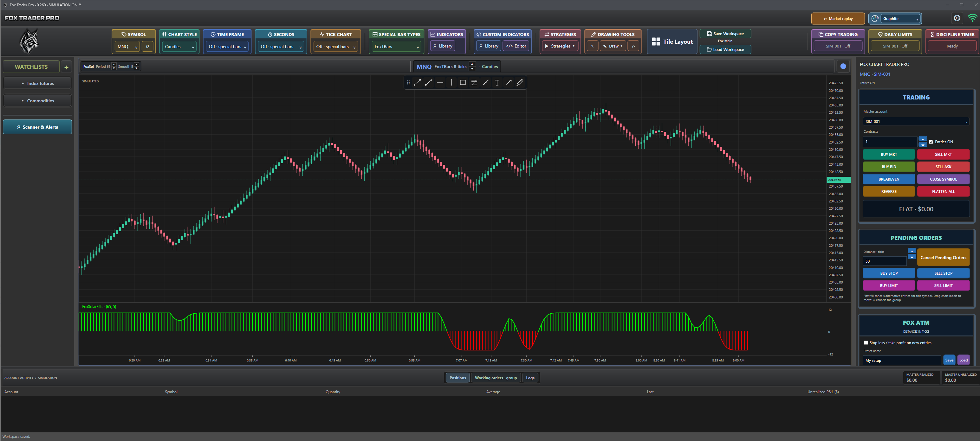Open the FoxTBars special bar types dropdown
This screenshot has height=441, width=980.
point(396,46)
